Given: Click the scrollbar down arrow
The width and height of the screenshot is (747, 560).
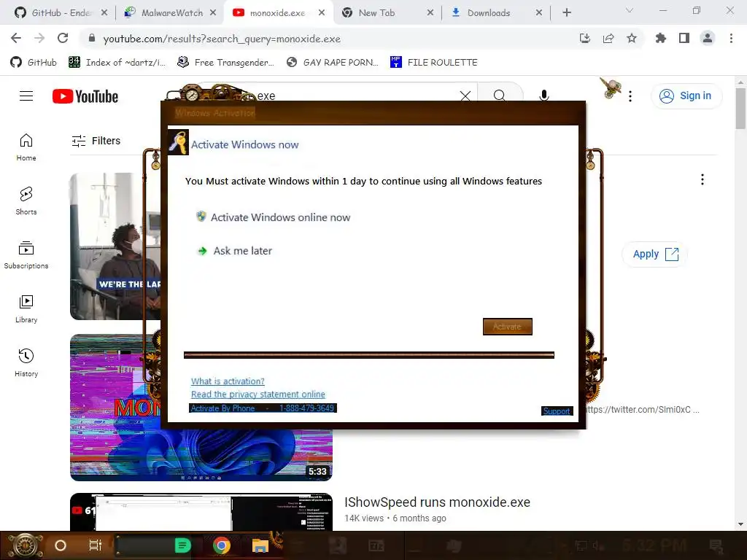Looking at the screenshot, I should coord(740,524).
